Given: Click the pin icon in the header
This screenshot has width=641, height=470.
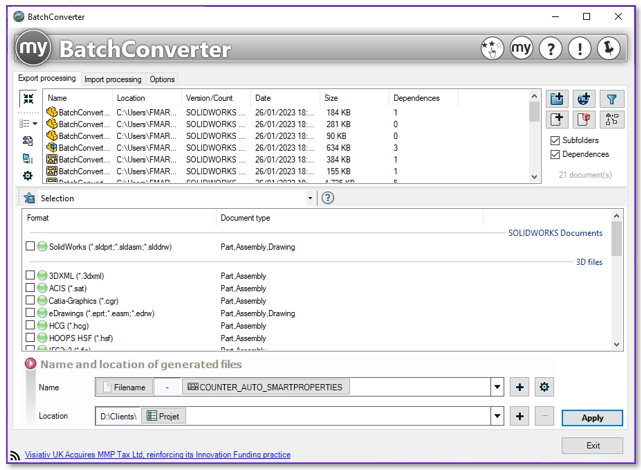Looking at the screenshot, I should click(608, 49).
